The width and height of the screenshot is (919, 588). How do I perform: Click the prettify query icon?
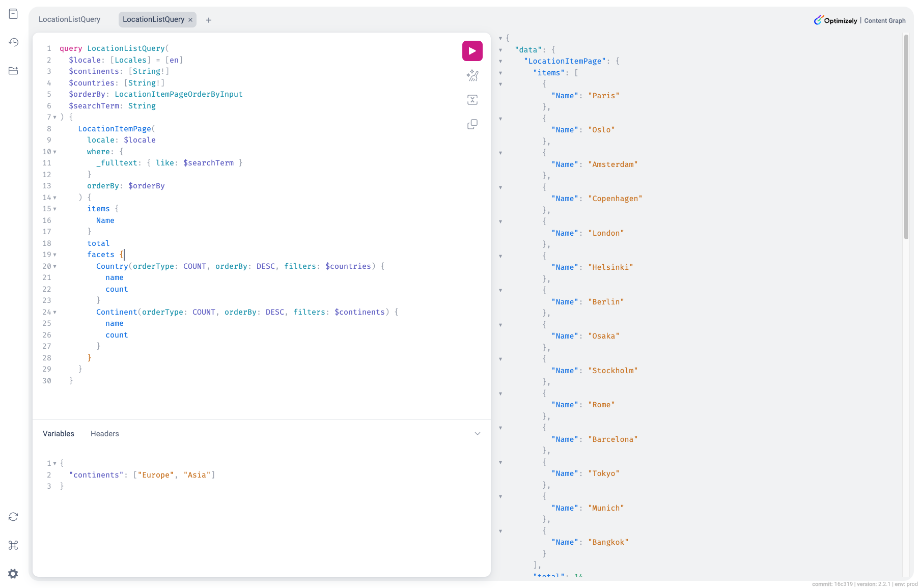click(x=472, y=75)
